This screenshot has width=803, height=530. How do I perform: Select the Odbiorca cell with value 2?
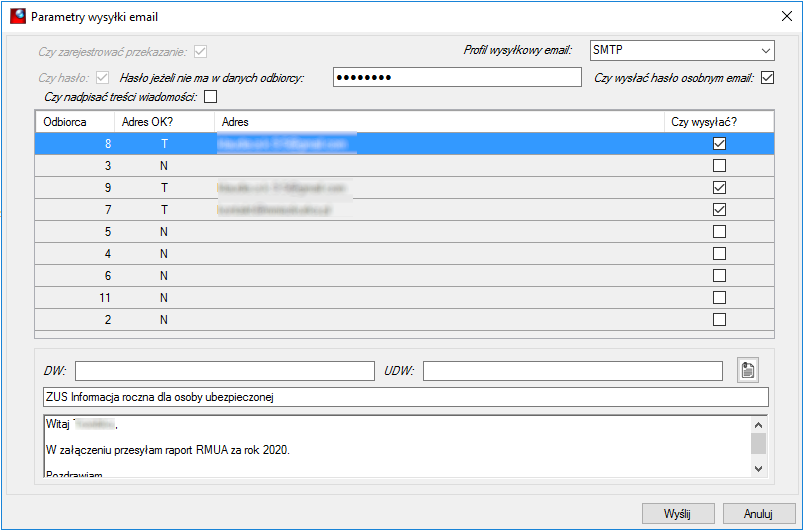(x=74, y=320)
